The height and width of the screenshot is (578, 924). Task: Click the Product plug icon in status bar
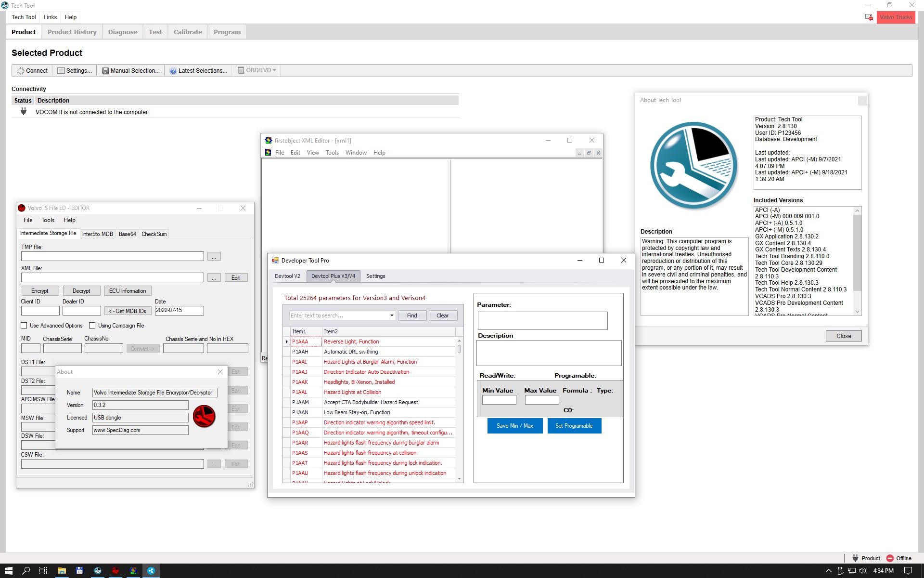pos(855,558)
